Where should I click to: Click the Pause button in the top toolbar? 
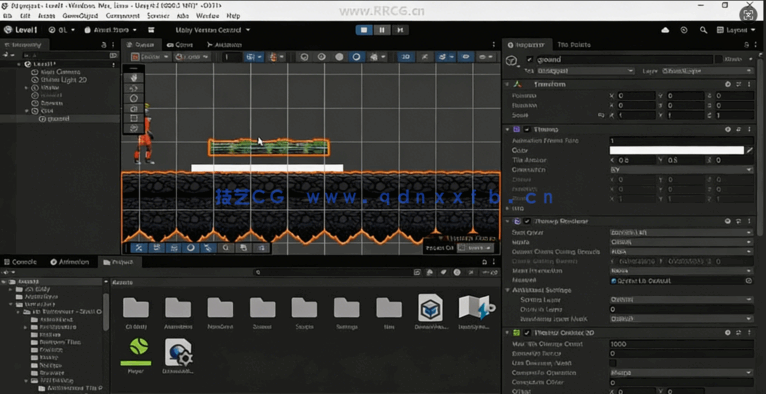point(382,30)
